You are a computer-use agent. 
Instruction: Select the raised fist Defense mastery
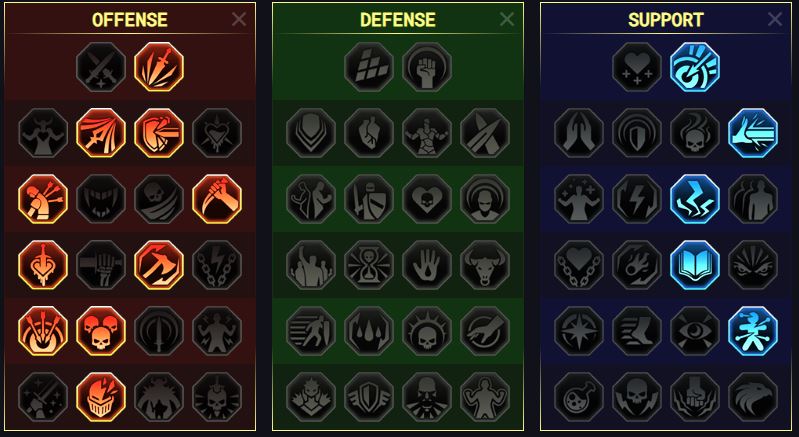point(427,67)
